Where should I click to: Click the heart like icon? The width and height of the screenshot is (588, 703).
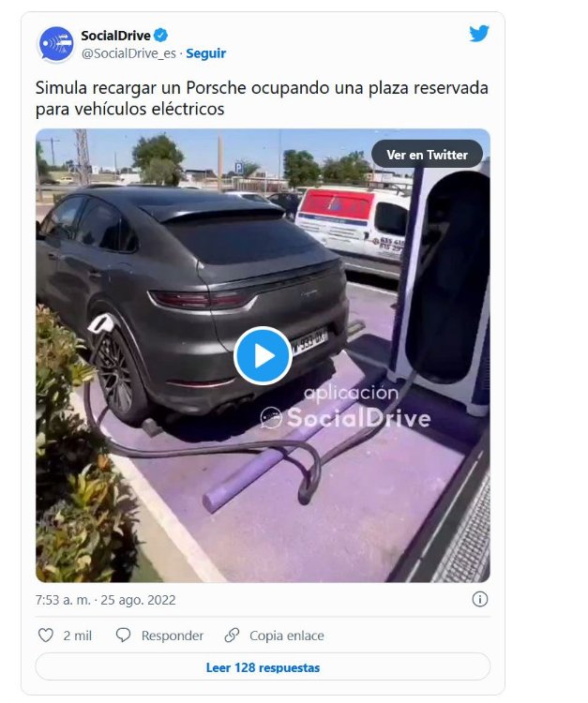click(x=45, y=635)
